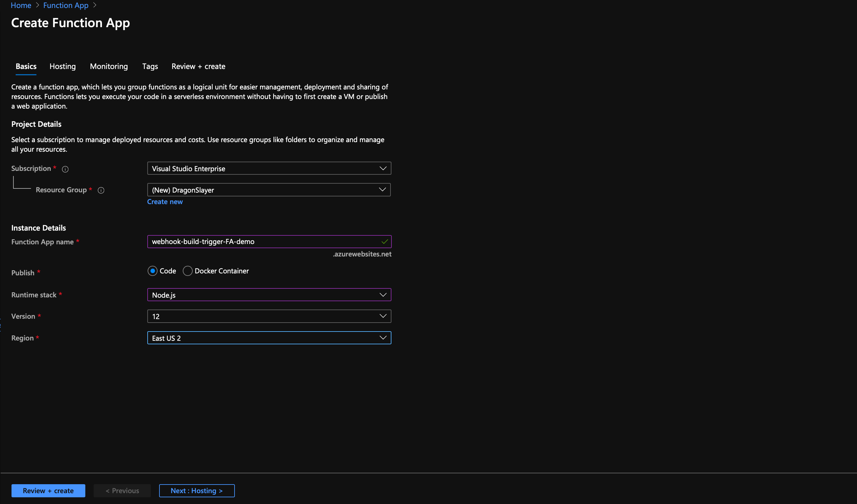
Task: Select the Code publish option
Action: [x=152, y=271]
